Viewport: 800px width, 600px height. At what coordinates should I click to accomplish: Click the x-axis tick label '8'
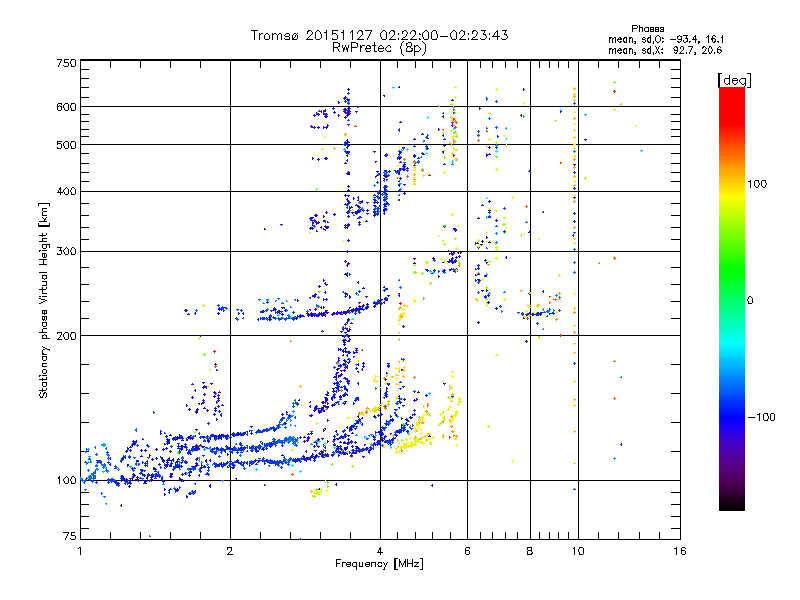[530, 551]
